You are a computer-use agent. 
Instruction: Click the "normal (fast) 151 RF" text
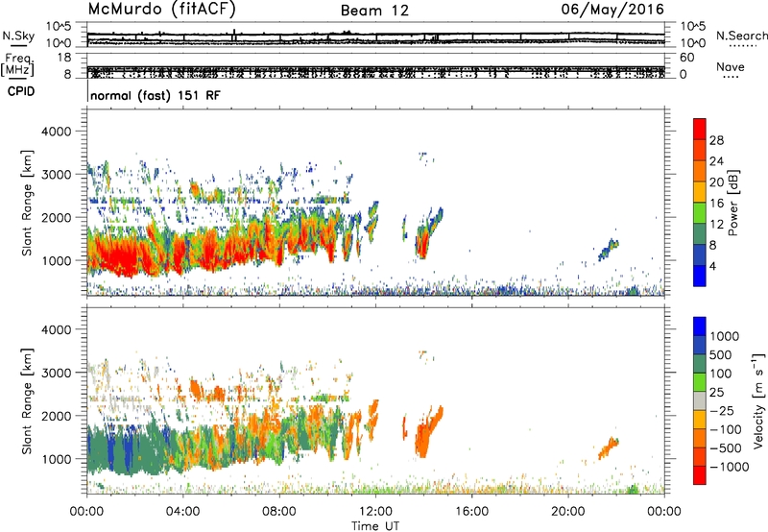(x=156, y=95)
